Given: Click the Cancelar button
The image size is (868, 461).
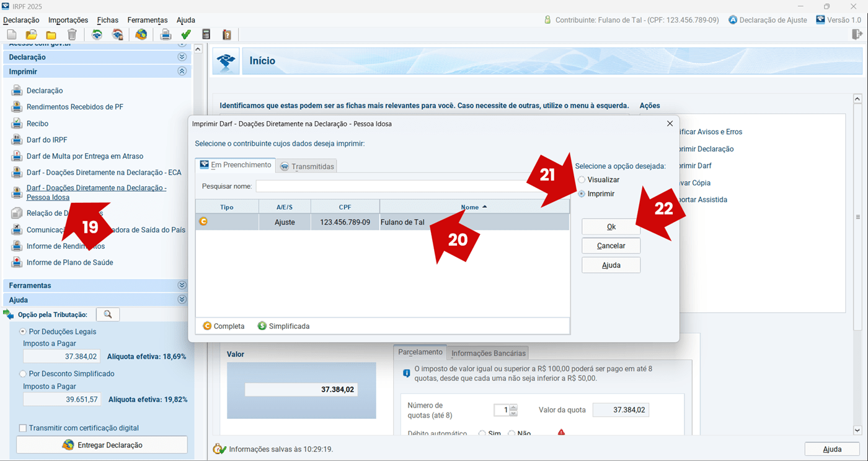Looking at the screenshot, I should coord(611,246).
